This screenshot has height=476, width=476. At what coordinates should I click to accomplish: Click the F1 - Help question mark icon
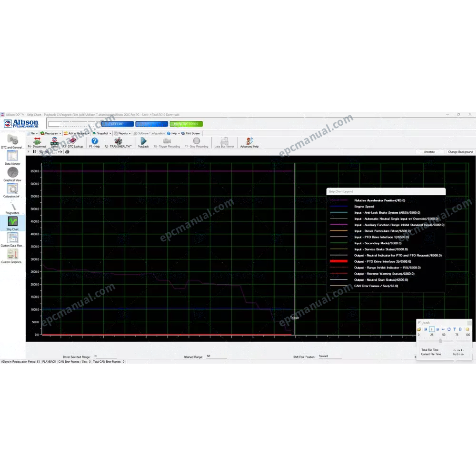(95, 141)
